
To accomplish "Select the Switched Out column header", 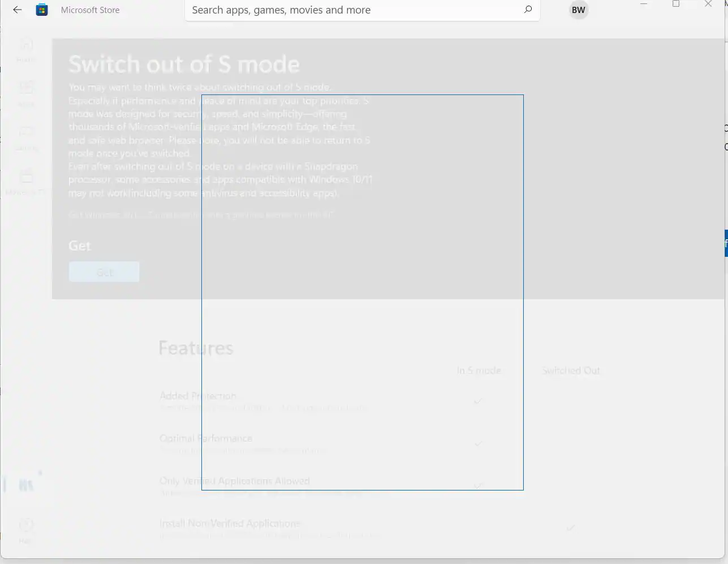I will [x=571, y=371].
